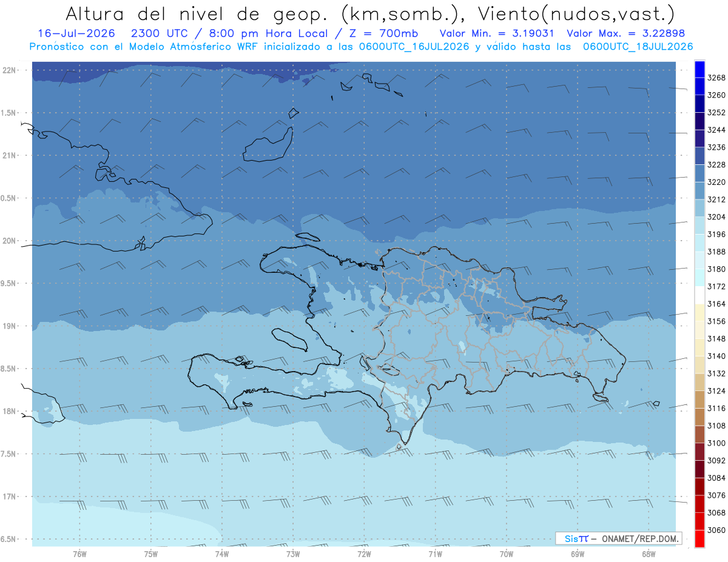Pick color band between 3060 and 3068
The image size is (728, 562).
coord(699,521)
